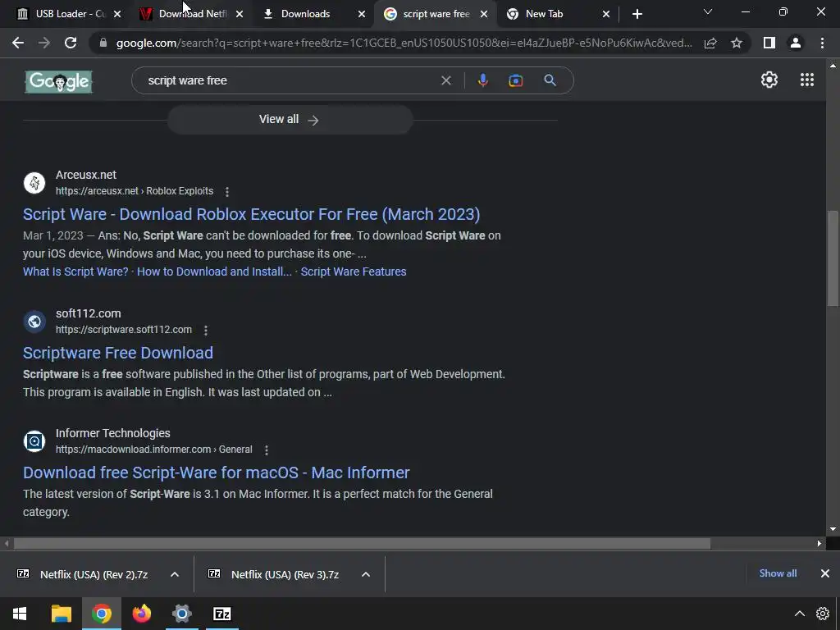Click Show all downloads
This screenshot has height=630, width=840.
tap(778, 573)
